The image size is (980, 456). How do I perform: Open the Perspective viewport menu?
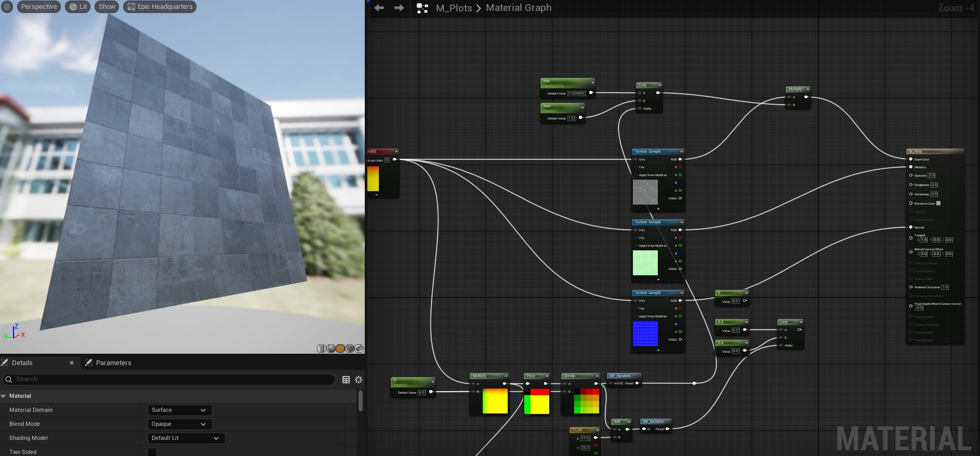tap(39, 7)
